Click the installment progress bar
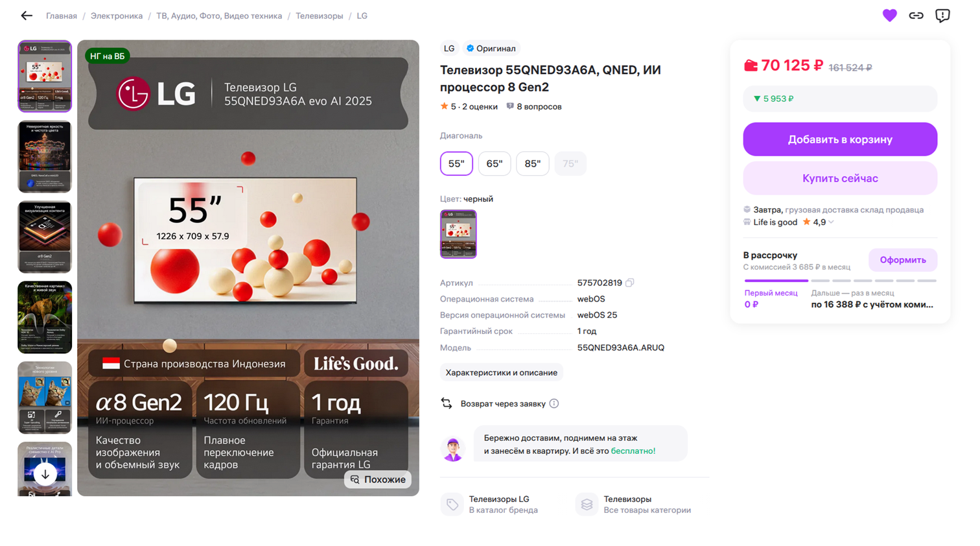Viewport: 980px width, 546px height. pyautogui.click(x=840, y=281)
